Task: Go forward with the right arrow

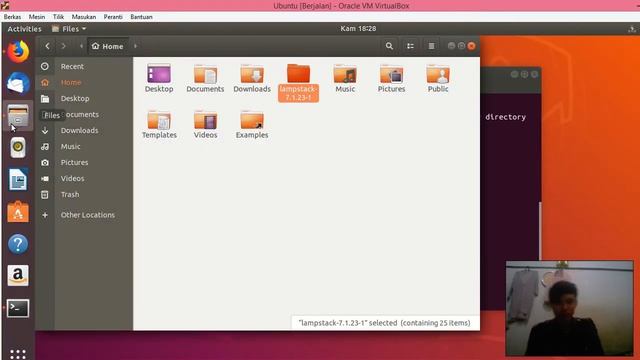Action: coord(63,46)
